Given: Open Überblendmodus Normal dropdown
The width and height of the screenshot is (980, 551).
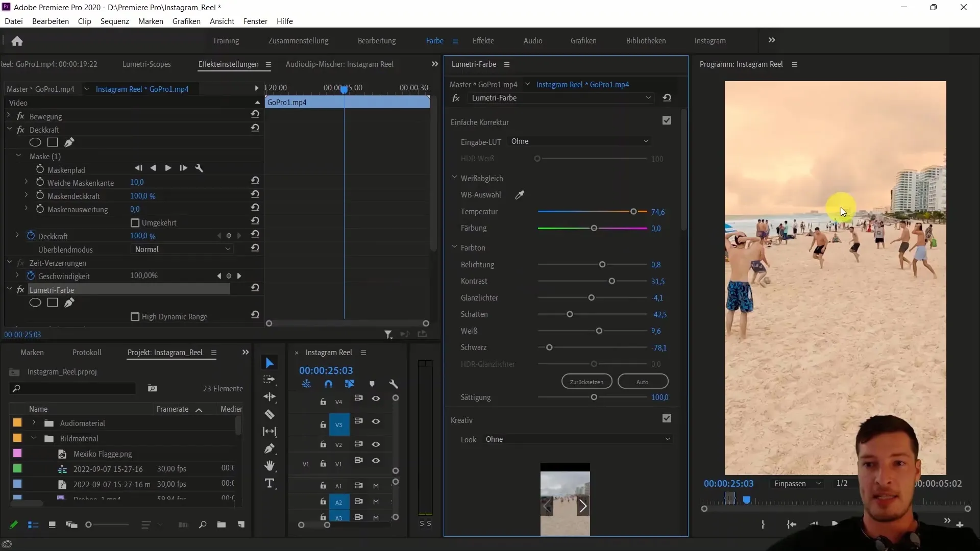Looking at the screenshot, I should 183,249.
